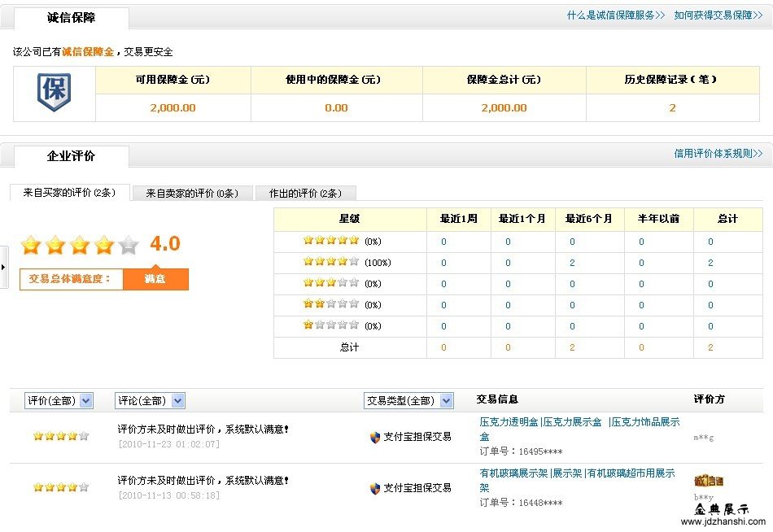Click the 4-star row 最近6个月 count 2
The height and width of the screenshot is (532, 773).
click(572, 263)
